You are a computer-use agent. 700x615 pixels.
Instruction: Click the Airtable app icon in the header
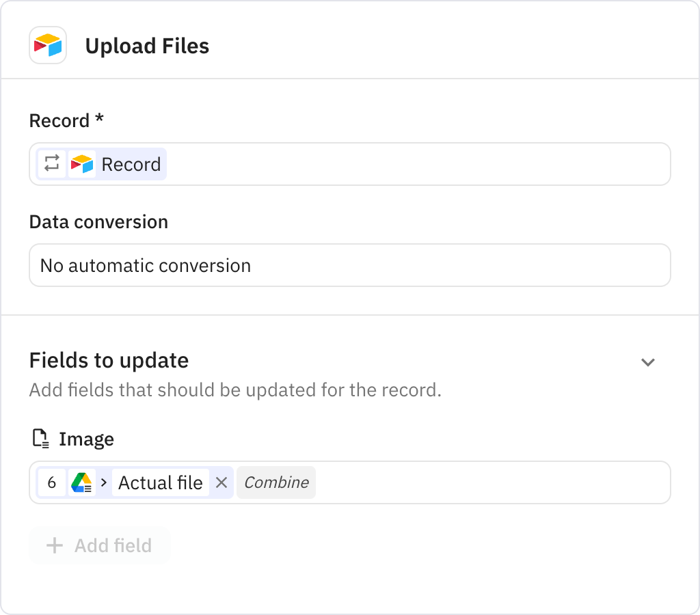[48, 46]
